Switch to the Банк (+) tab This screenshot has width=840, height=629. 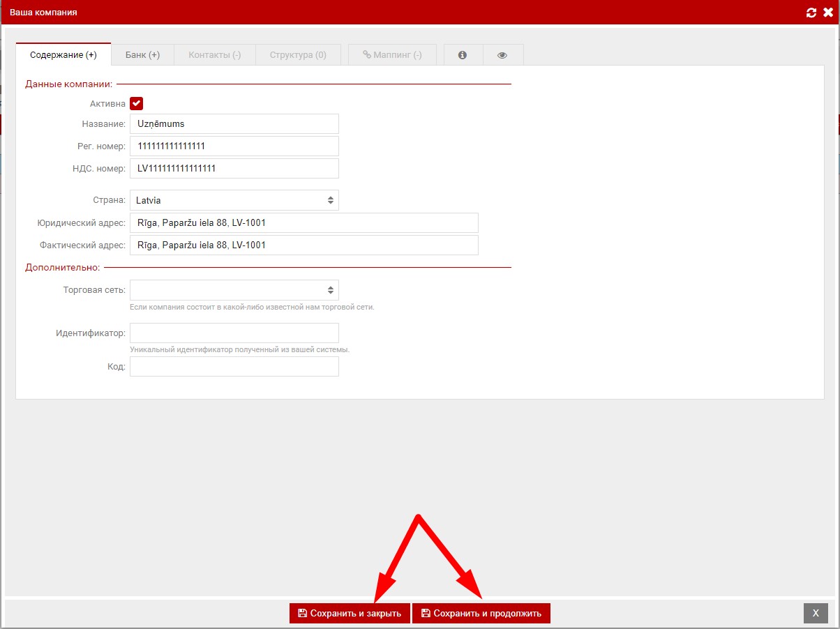[x=142, y=55]
